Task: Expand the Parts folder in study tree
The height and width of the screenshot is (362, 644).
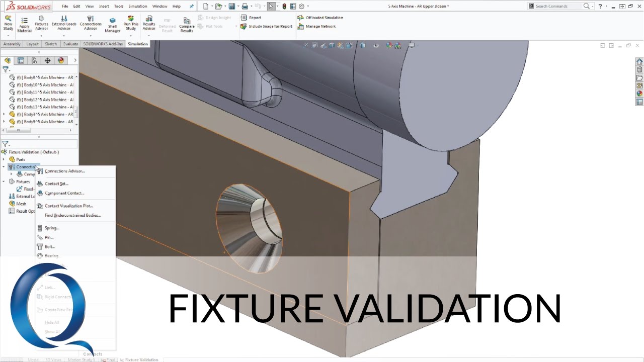Action: pos(4,159)
